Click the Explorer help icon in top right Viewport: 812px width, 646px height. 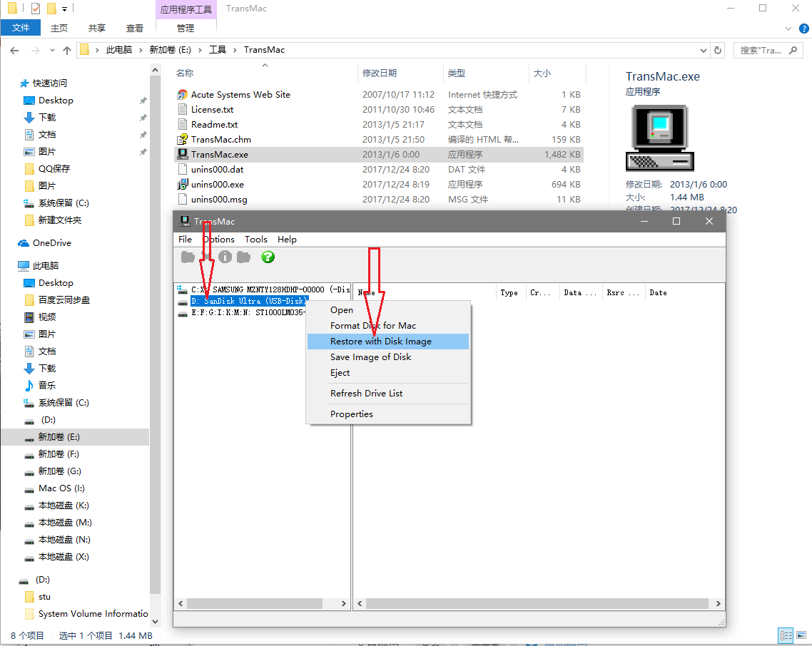(803, 29)
